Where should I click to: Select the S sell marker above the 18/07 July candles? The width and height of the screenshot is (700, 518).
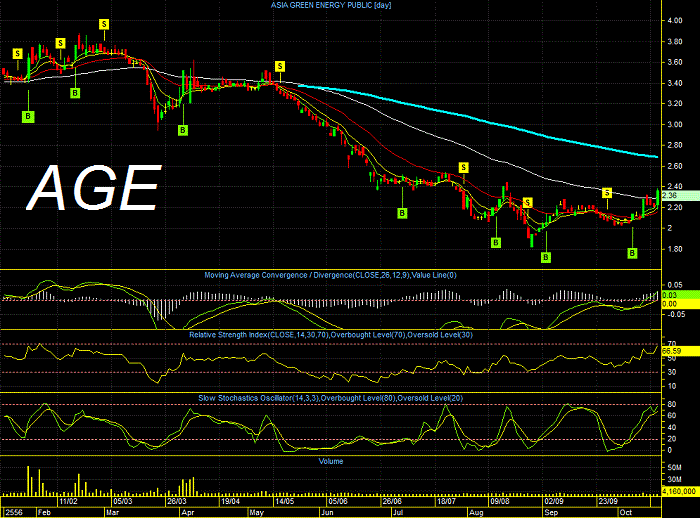tap(463, 167)
